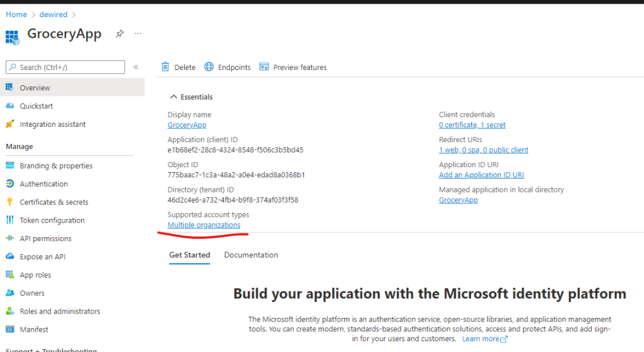Open the more options ellipsis menu
Screen dimensions: 644x352
click(138, 34)
